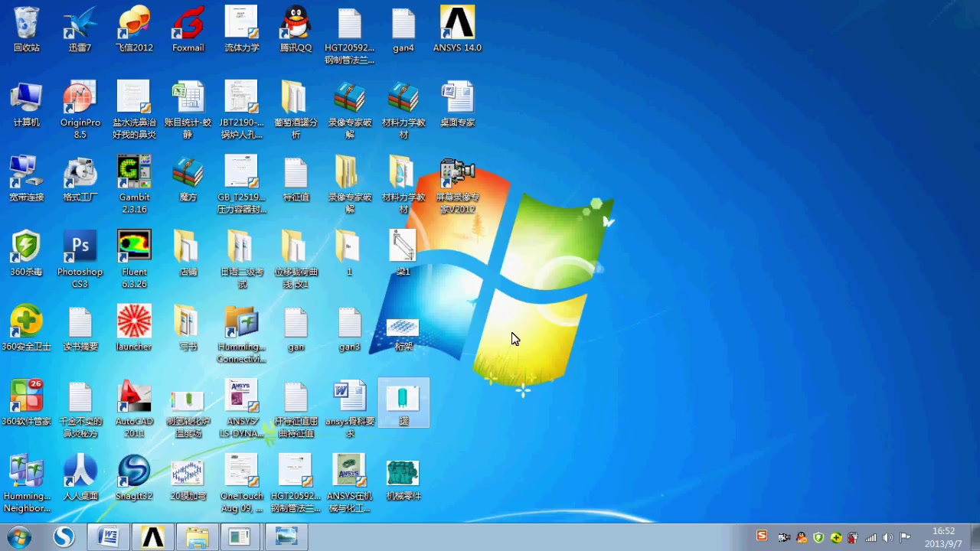Open the 录像专家破解 folder
The image size is (980, 551).
(x=350, y=185)
